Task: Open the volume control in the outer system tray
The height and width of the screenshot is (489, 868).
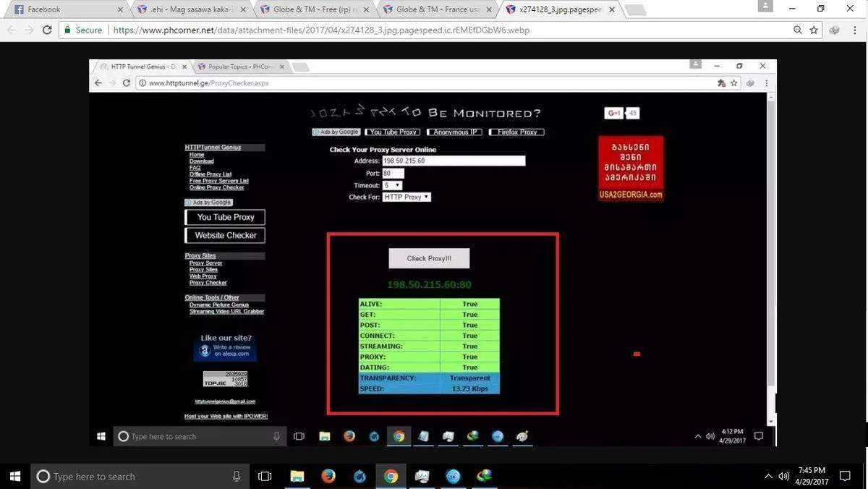Action: click(783, 476)
